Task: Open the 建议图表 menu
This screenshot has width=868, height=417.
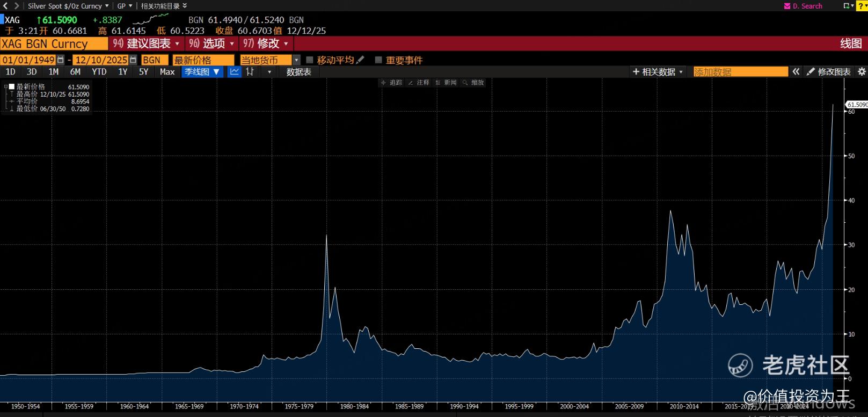Action: [x=147, y=43]
